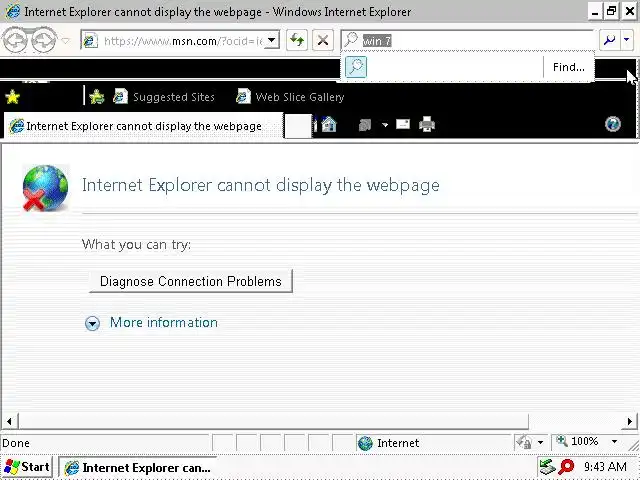Select the Internet Explorer cannot display tab

coord(144,126)
